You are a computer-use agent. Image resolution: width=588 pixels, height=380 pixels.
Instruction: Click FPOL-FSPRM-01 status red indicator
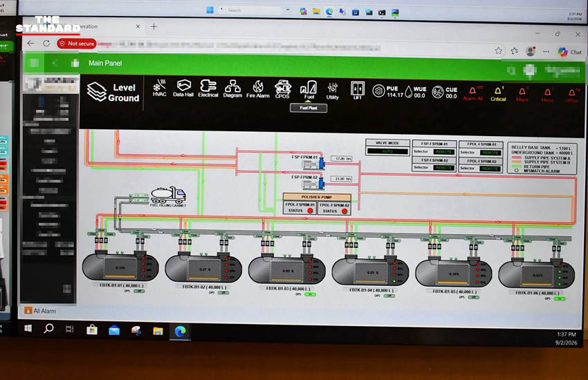[x=310, y=211]
